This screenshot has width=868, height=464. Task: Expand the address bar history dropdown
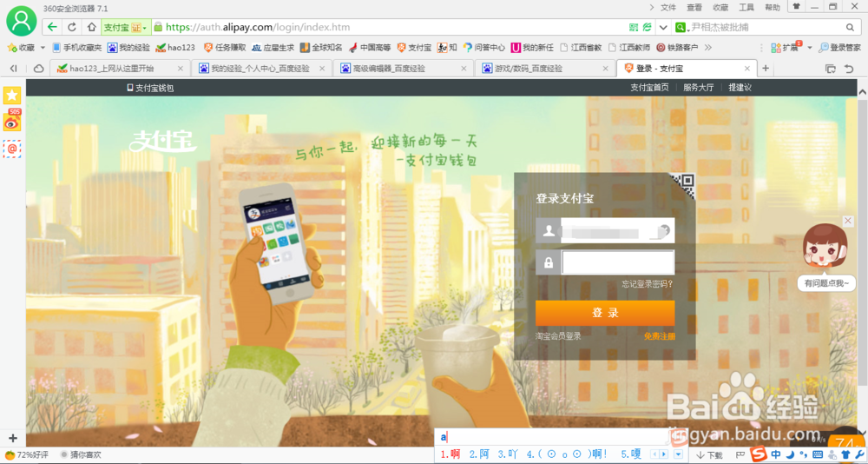point(663,27)
